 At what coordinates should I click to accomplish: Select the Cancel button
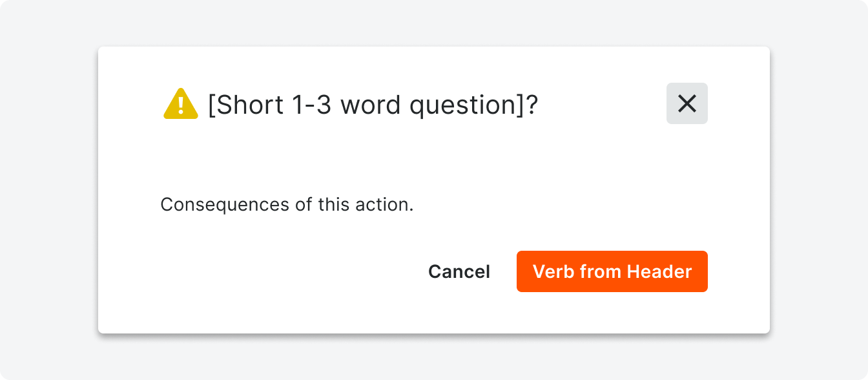[x=459, y=271]
